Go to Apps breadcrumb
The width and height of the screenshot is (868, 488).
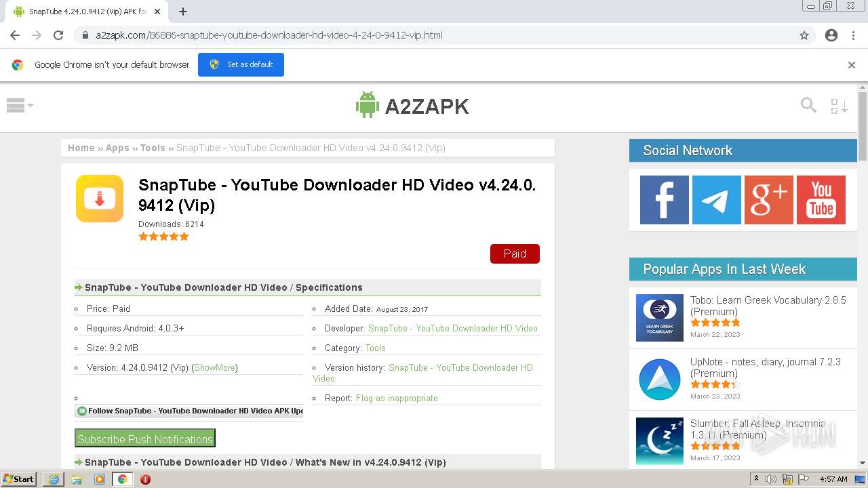click(x=117, y=148)
